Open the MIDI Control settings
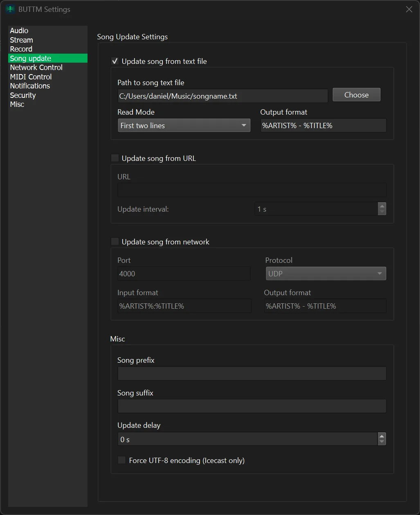Screen dimensions: 420x515 pos(31,77)
